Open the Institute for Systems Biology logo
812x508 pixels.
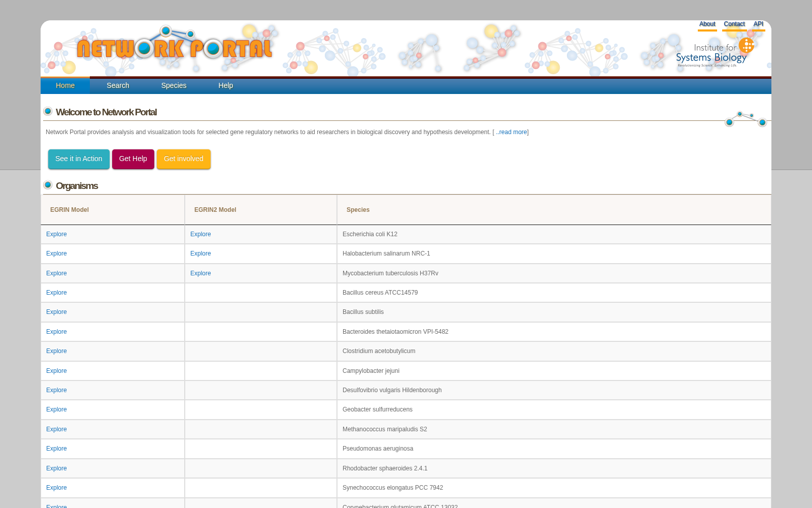[x=715, y=52]
